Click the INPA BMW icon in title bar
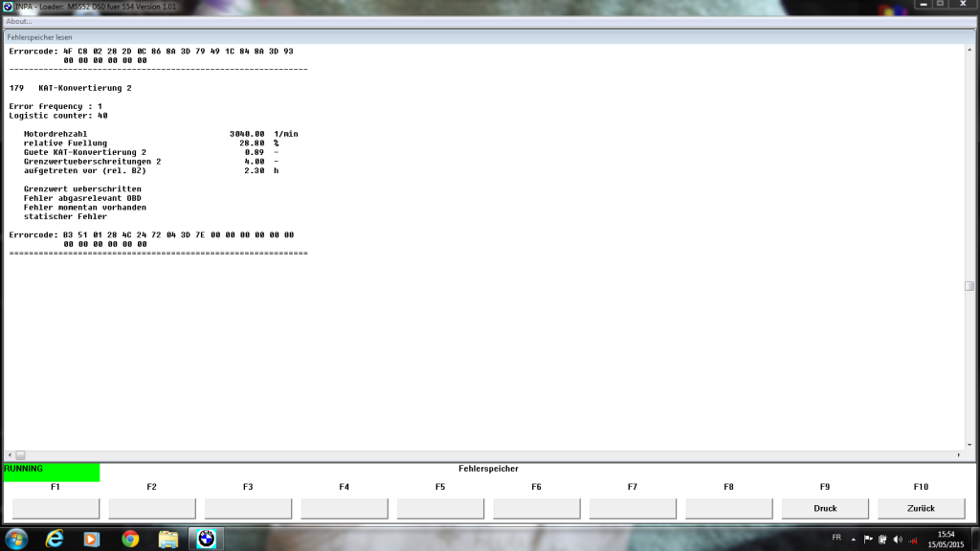 (x=8, y=7)
